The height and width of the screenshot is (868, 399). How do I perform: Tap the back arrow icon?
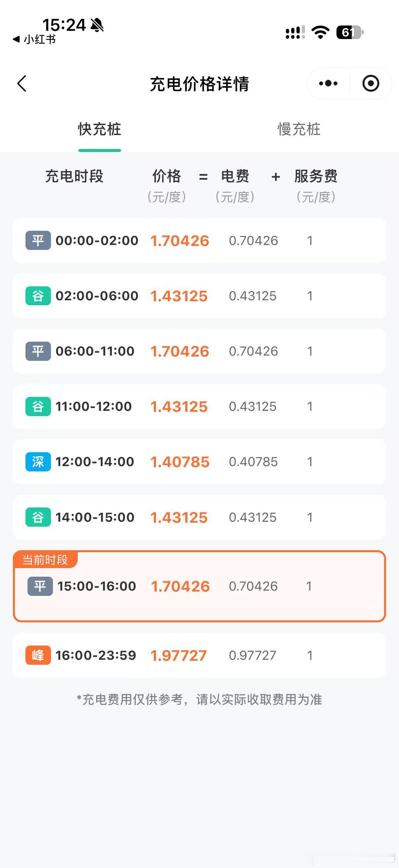point(22,83)
